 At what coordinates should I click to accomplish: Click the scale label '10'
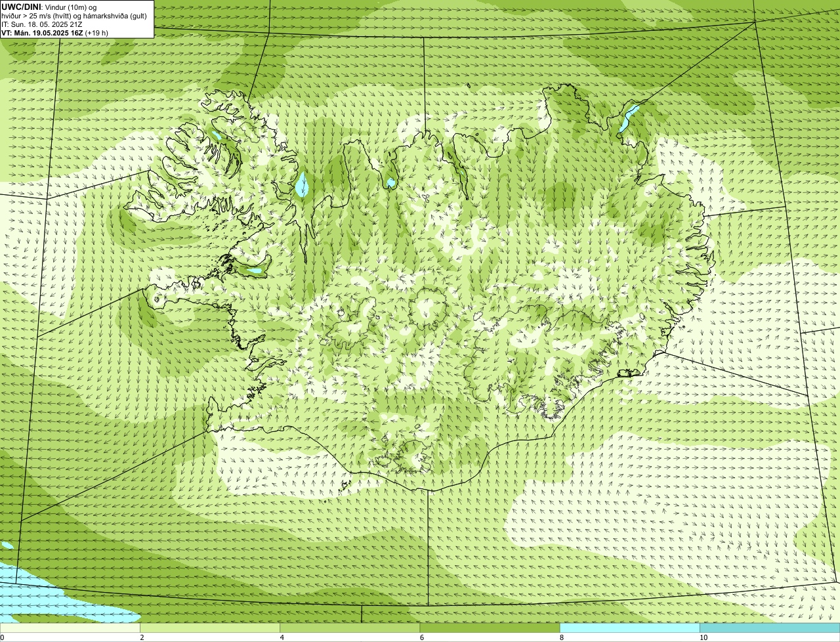(703, 637)
